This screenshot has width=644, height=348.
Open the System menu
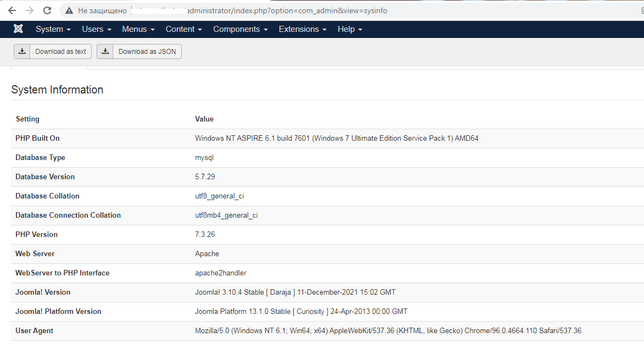53,29
